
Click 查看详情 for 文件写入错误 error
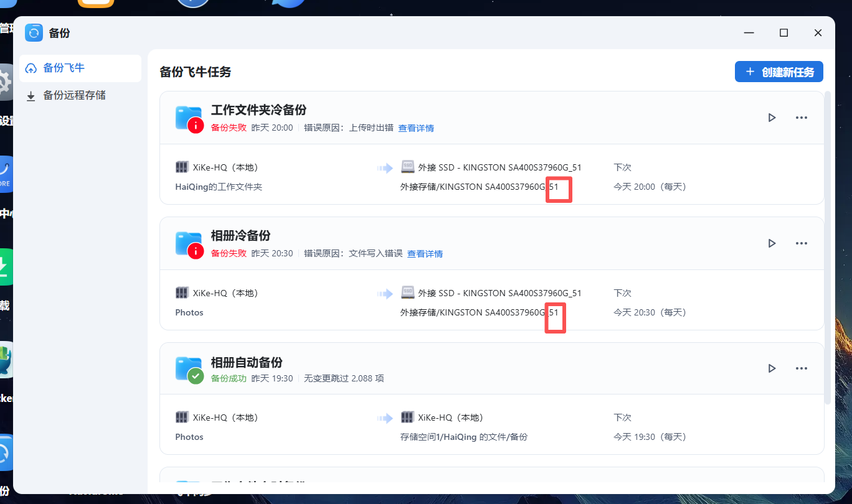click(x=425, y=254)
